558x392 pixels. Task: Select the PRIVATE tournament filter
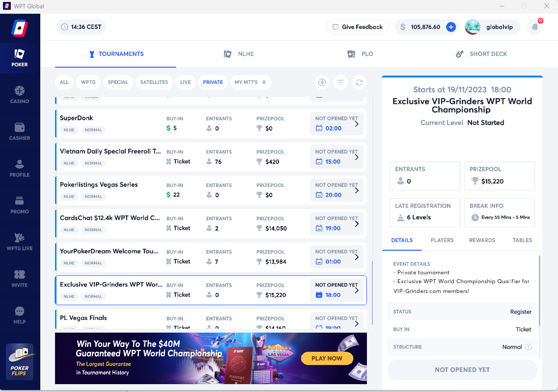213,82
